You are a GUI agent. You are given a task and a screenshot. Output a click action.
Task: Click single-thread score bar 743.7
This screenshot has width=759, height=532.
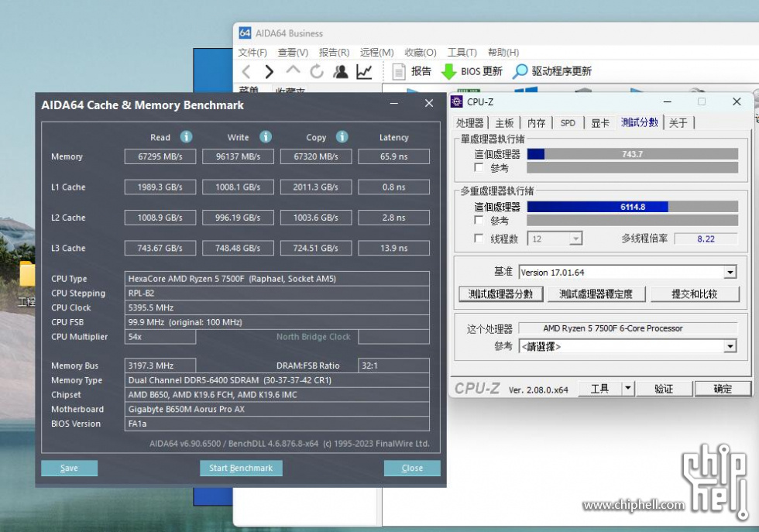[x=633, y=154]
